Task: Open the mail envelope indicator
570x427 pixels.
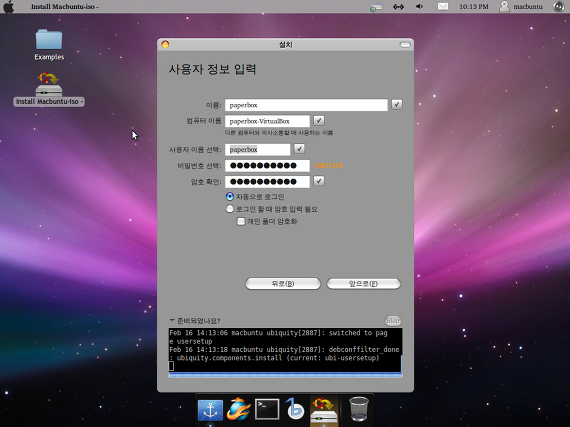Action: [442, 7]
